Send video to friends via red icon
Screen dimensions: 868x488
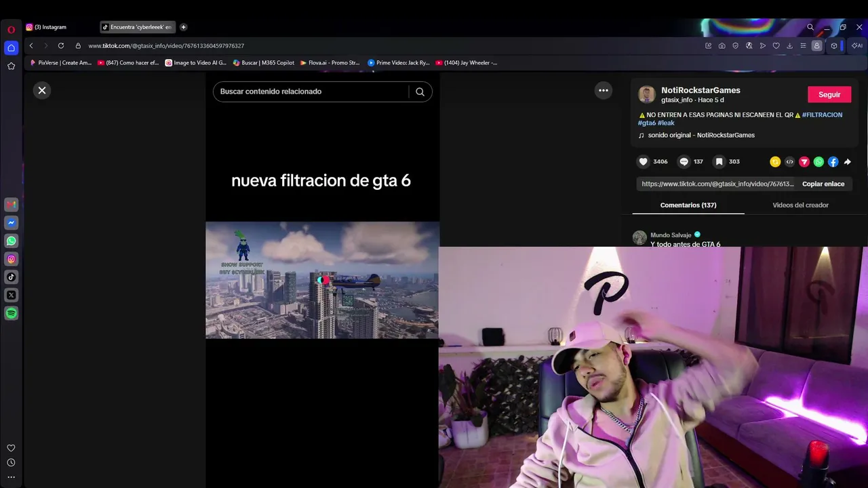pos(804,161)
